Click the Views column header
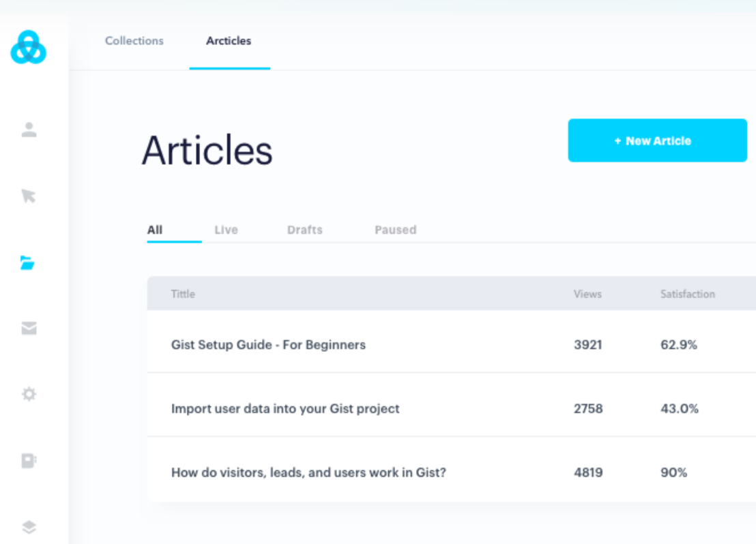Viewport: 756px width, 544px height. tap(587, 294)
